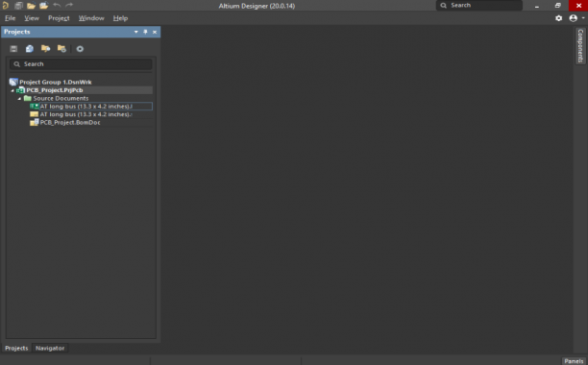Click the Compile project icon in Projects panel
The image size is (588, 365).
[x=30, y=49]
